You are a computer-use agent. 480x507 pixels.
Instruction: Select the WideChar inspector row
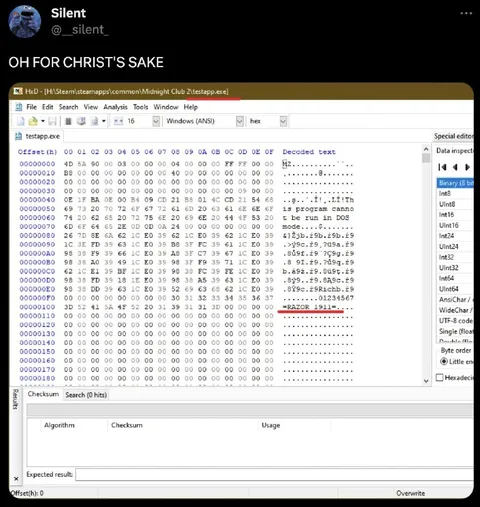click(x=455, y=310)
